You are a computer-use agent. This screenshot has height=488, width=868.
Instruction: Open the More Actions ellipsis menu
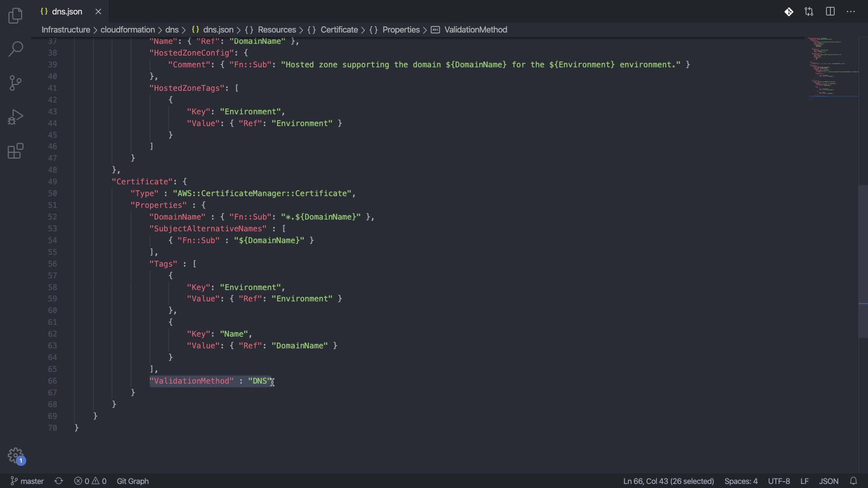pyautogui.click(x=851, y=12)
